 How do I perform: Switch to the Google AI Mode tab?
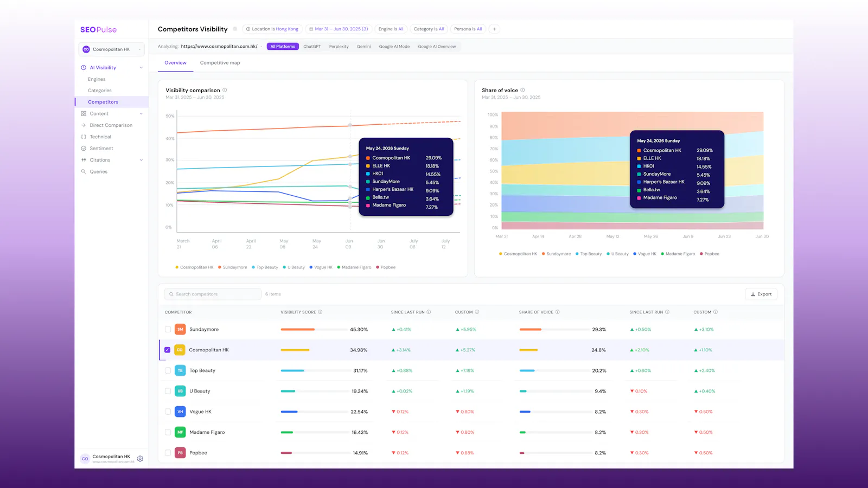click(x=394, y=47)
